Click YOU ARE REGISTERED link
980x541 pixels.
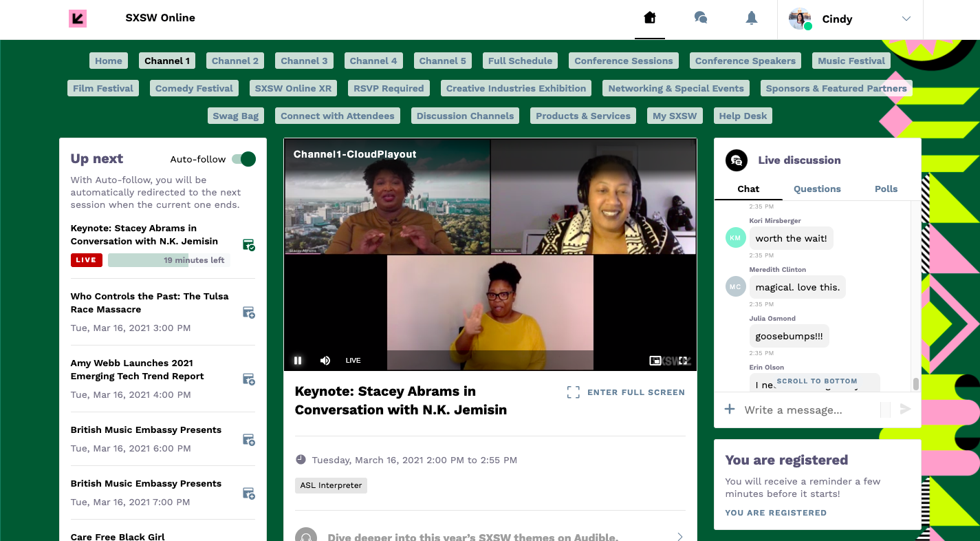pos(776,513)
